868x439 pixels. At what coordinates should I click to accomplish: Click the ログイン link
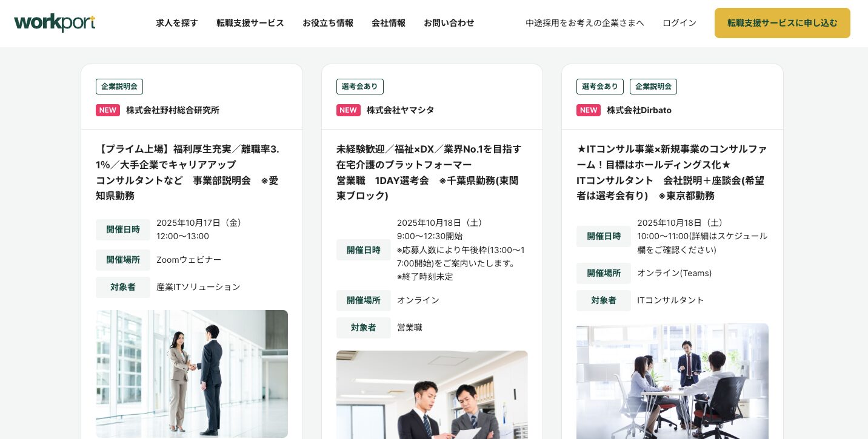679,23
